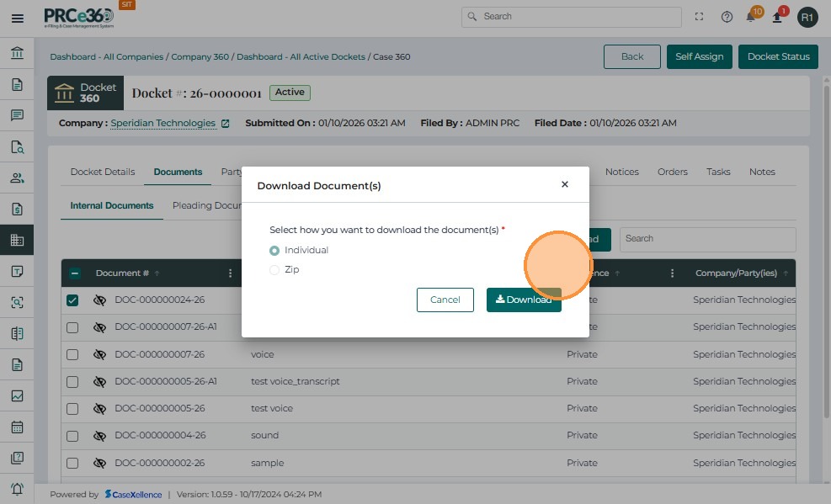Toggle visibility eye icon for DOC-000000024-26
This screenshot has height=504, width=831.
[99, 300]
